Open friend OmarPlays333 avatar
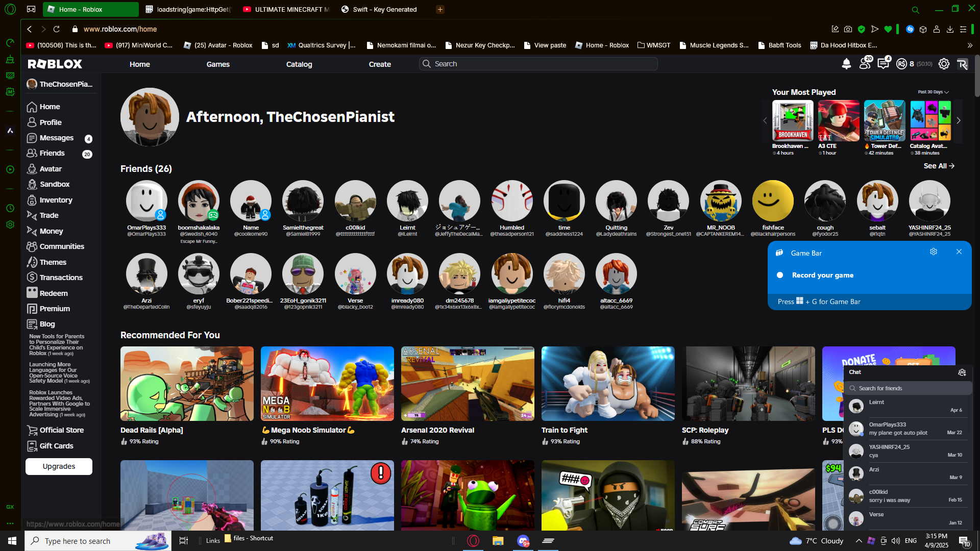Screen dimensions: 980x551 [146, 201]
